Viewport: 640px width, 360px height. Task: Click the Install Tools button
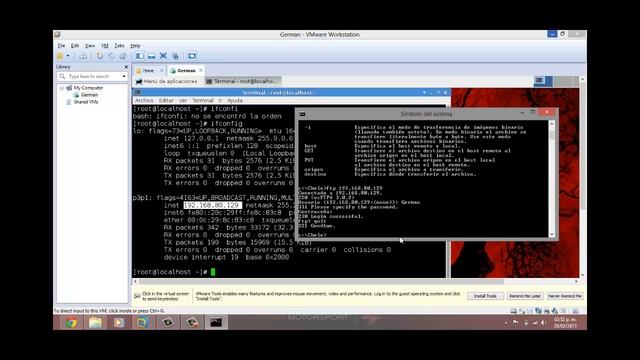point(485,296)
